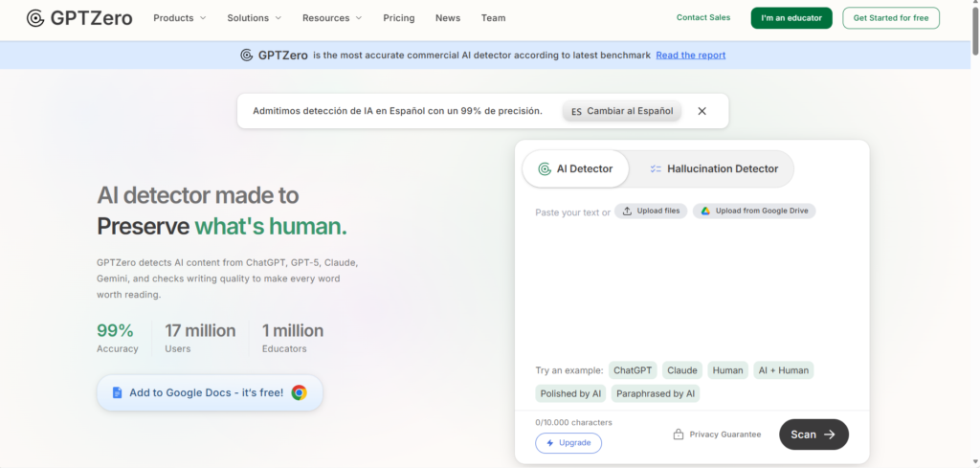Try the Human example
This screenshot has height=468, width=980.
coord(727,370)
